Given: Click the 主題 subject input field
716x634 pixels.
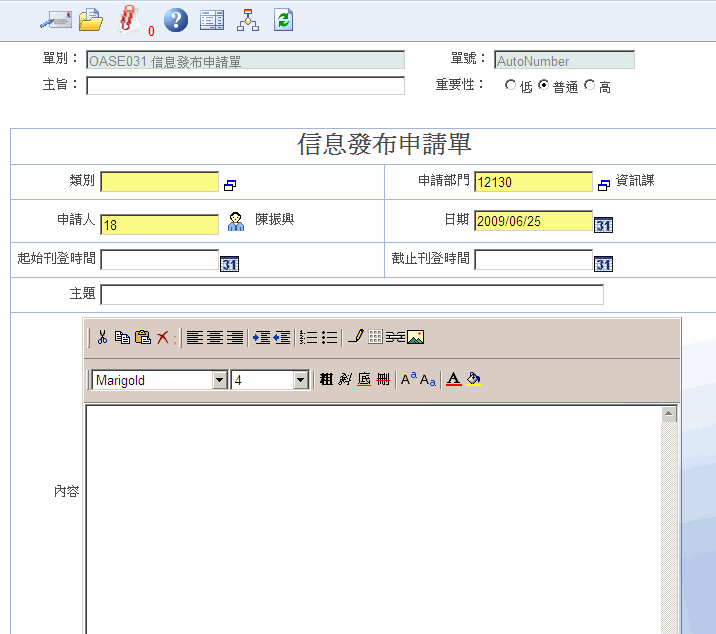Looking at the screenshot, I should pyautogui.click(x=352, y=295).
